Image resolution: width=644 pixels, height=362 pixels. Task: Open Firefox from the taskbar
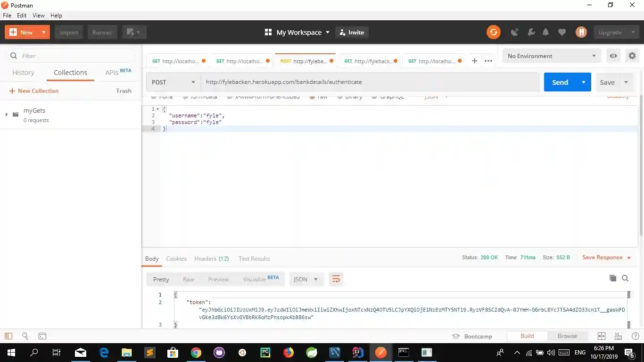tap(289, 352)
